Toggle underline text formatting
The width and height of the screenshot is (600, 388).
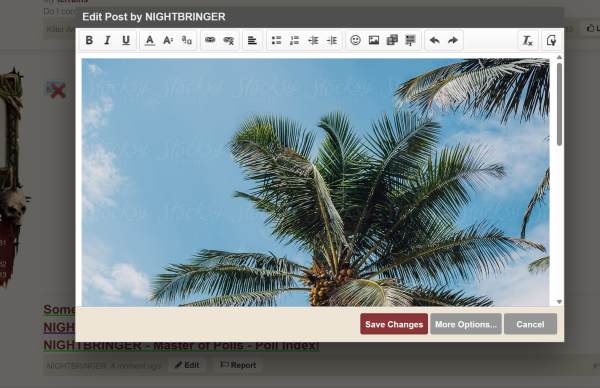click(126, 40)
